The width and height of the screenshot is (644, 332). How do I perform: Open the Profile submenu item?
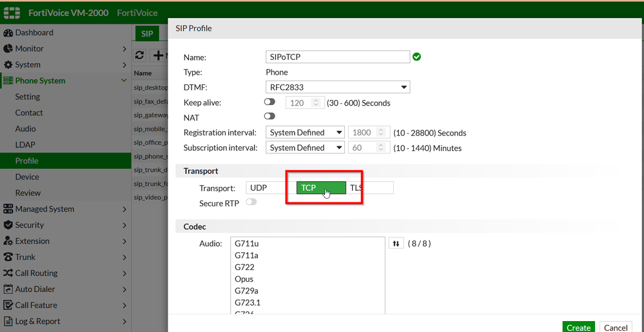tap(66, 161)
